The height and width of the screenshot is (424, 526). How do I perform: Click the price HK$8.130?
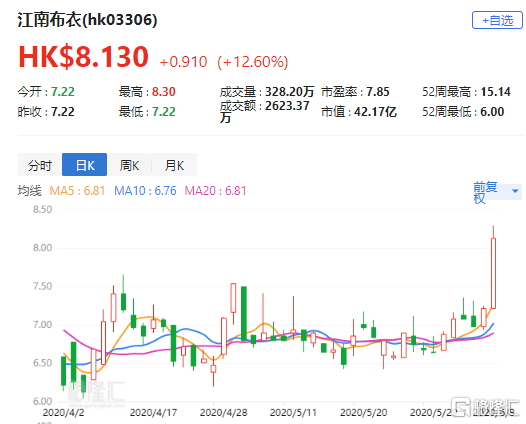click(x=83, y=57)
